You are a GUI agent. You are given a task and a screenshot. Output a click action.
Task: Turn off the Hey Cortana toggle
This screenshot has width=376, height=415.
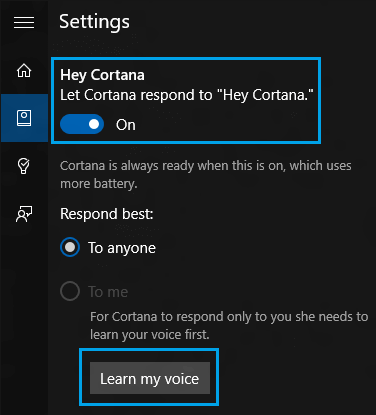coord(82,124)
